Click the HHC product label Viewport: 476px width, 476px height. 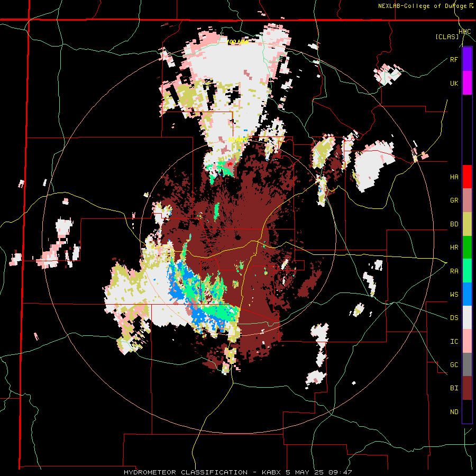coord(465,32)
